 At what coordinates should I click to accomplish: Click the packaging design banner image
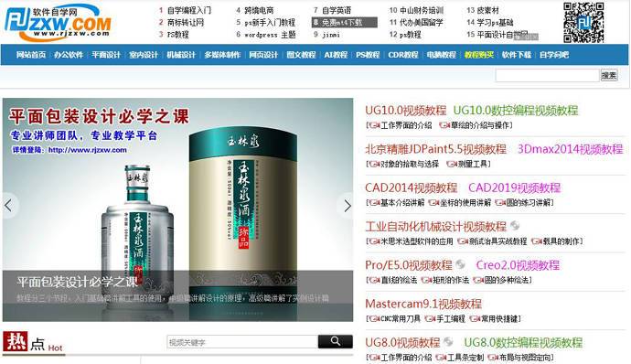pos(177,209)
